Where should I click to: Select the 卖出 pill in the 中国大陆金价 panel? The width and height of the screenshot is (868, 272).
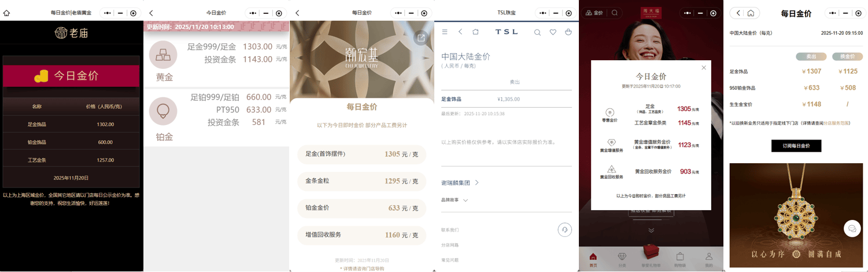point(811,57)
